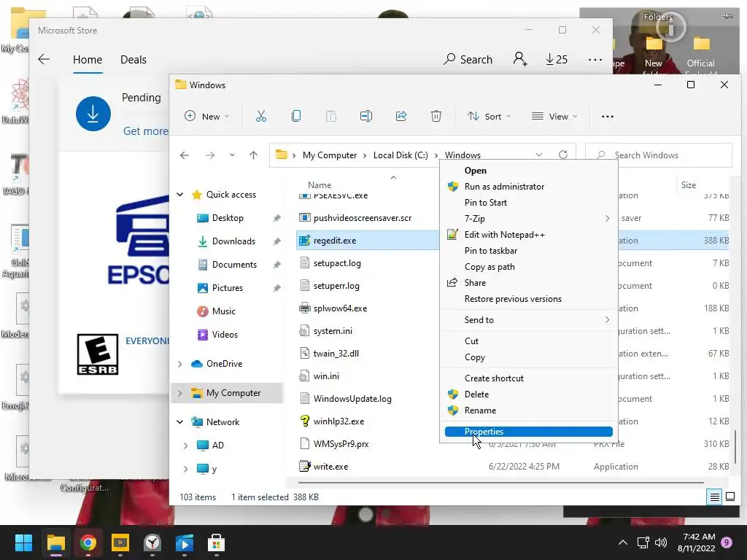The height and width of the screenshot is (560, 747).
Task: Collapse the Quick access tree node
Action: [180, 195]
